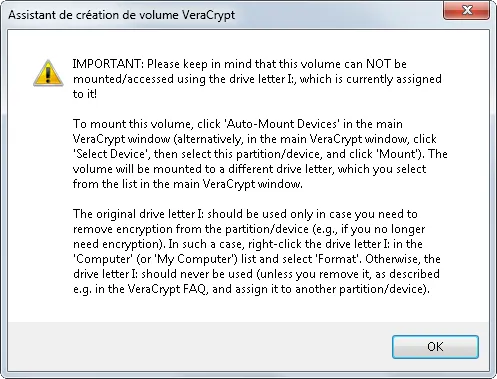Close the VeraCrypt volume creation dialog
Image resolution: width=497 pixels, height=379 pixels.
pos(467,10)
